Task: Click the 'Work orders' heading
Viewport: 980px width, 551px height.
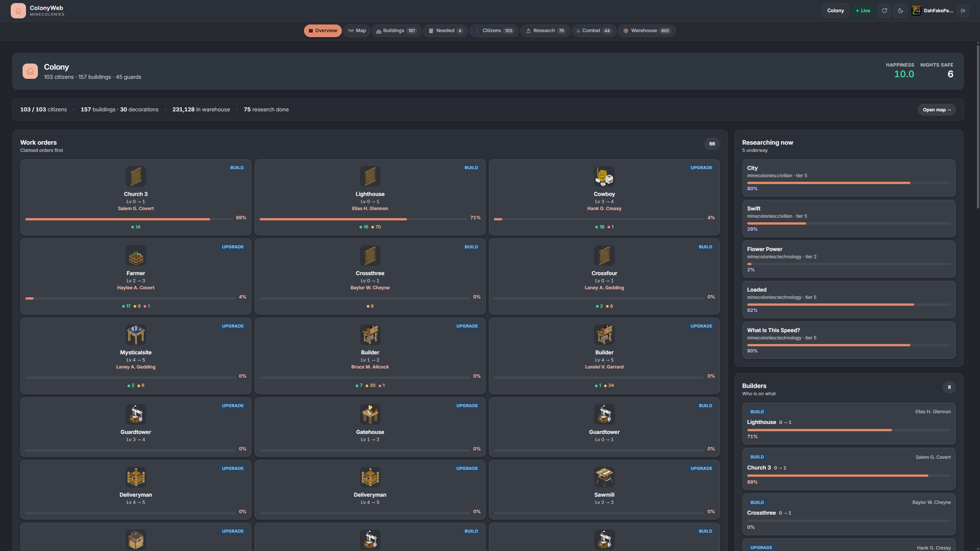Action: [38, 142]
